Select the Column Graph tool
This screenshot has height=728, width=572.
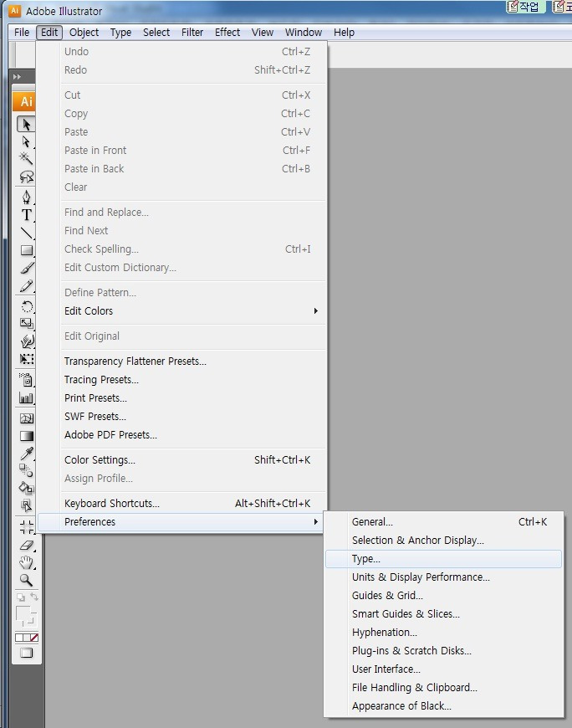pos(27,397)
